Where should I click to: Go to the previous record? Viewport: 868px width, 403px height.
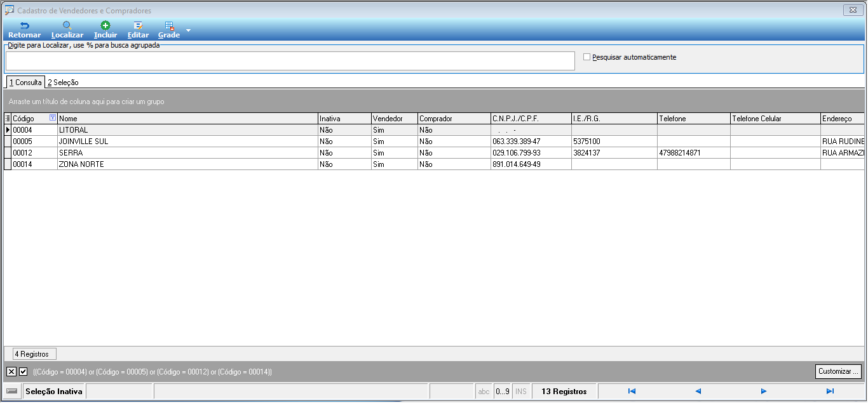coord(698,392)
